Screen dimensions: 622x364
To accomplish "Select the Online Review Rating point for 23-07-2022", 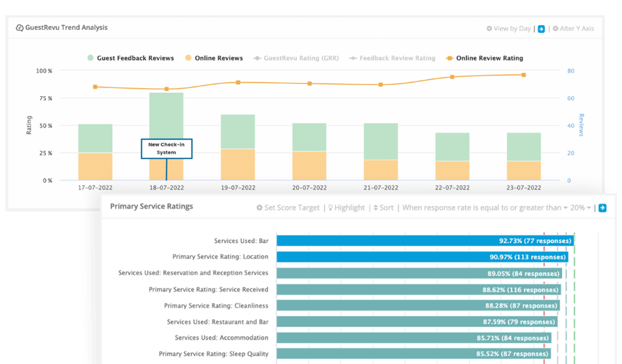I will pyautogui.click(x=524, y=75).
